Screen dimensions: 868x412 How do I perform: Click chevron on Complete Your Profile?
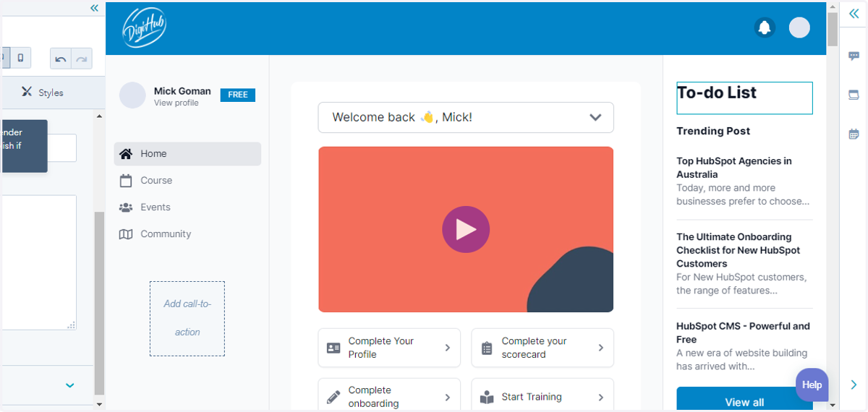point(448,348)
